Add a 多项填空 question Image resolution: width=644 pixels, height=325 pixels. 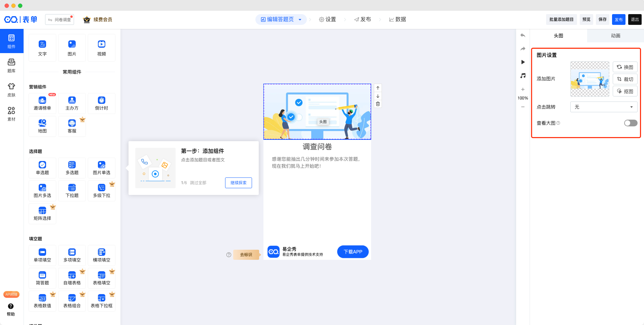[x=72, y=255]
